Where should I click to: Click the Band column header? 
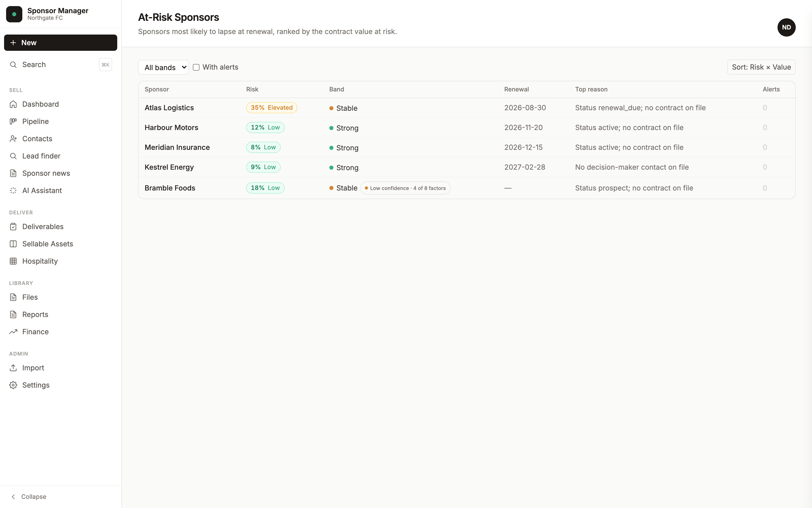336,89
